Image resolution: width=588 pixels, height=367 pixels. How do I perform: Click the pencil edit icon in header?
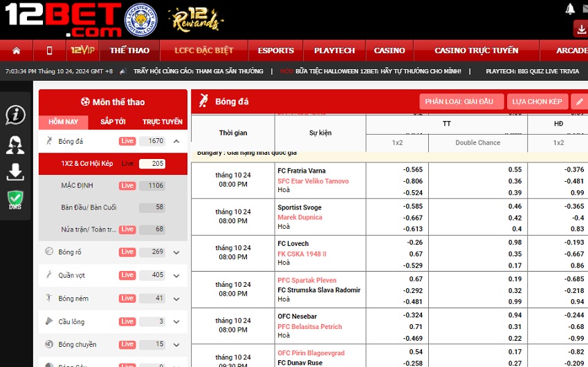(x=580, y=102)
